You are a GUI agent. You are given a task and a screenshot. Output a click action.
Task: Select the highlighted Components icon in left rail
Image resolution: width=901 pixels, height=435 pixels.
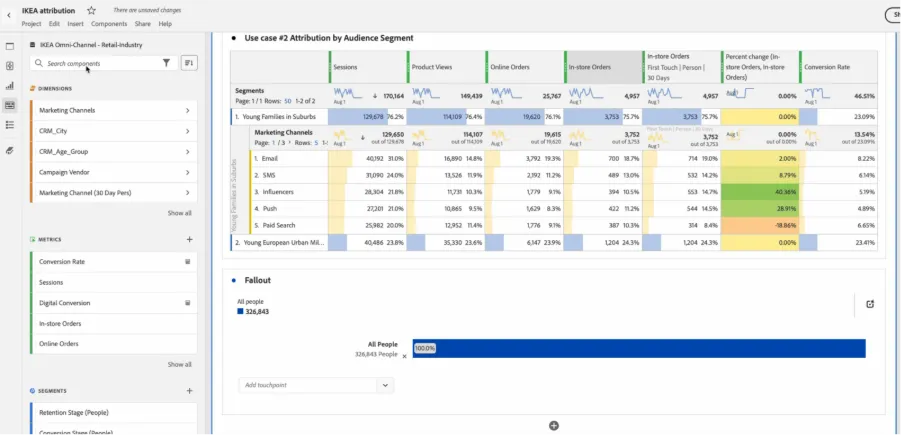[10, 105]
